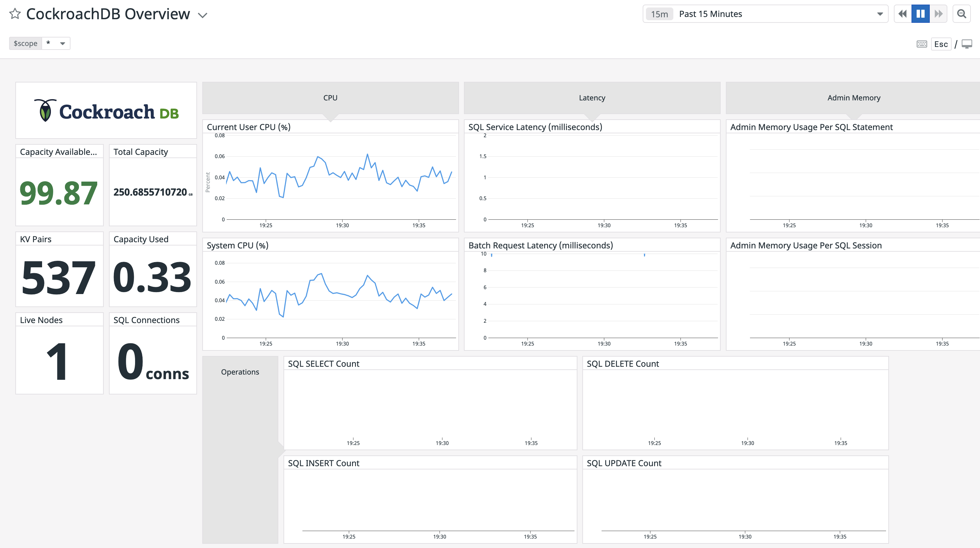Screen dimensions: 980x548
Task: Click the Esc keyboard hint button
Action: tap(941, 44)
